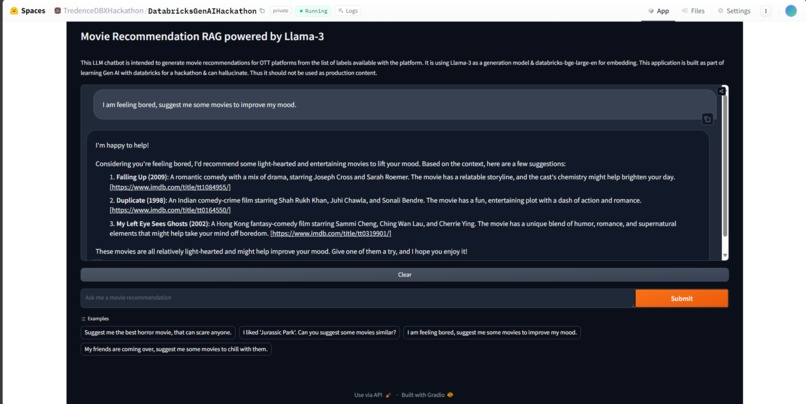Click the TredenceDBXHackathon organization avatar icon
The height and width of the screenshot is (404, 806).
58,11
